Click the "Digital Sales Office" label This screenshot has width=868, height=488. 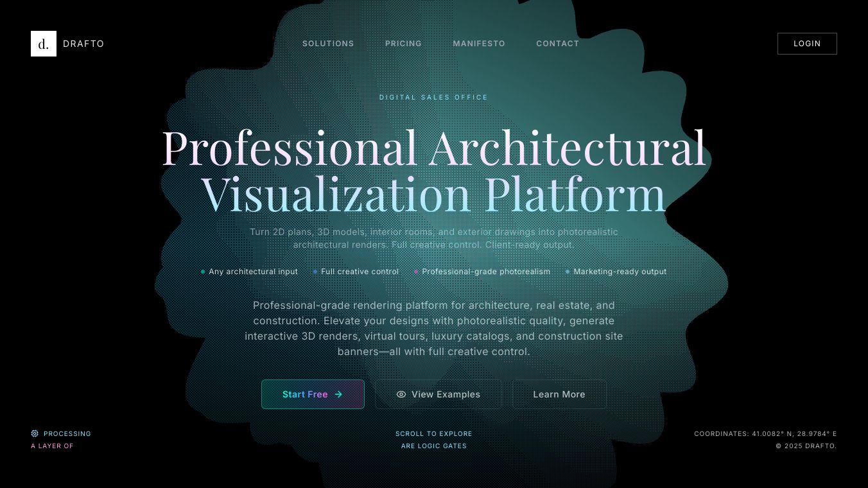coord(434,98)
